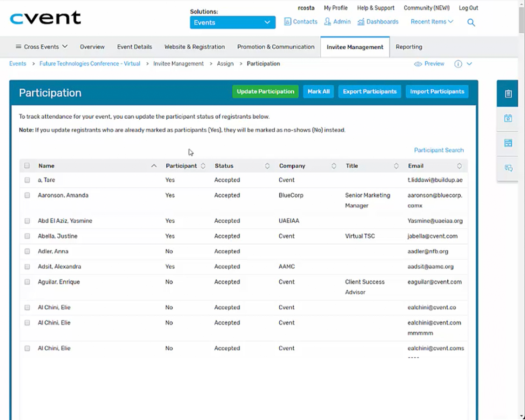The width and height of the screenshot is (525, 420).
Task: Sort the table by Status column
Action: (x=267, y=166)
